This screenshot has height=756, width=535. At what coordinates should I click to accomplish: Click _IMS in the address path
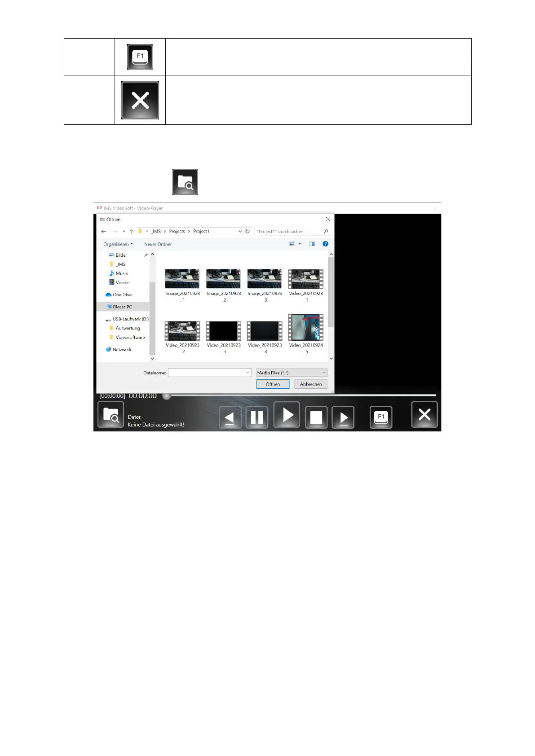click(x=156, y=232)
